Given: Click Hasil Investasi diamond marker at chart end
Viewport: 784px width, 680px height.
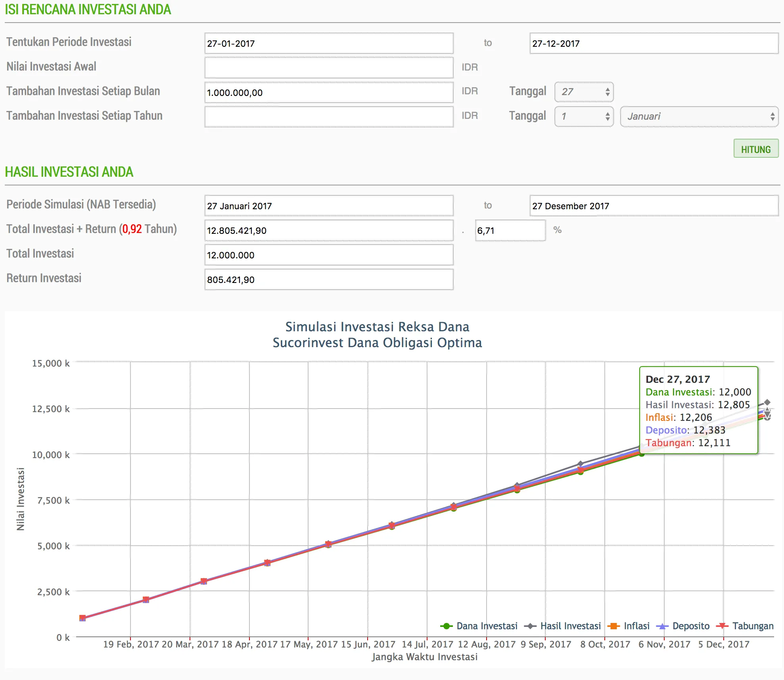Looking at the screenshot, I should [767, 402].
